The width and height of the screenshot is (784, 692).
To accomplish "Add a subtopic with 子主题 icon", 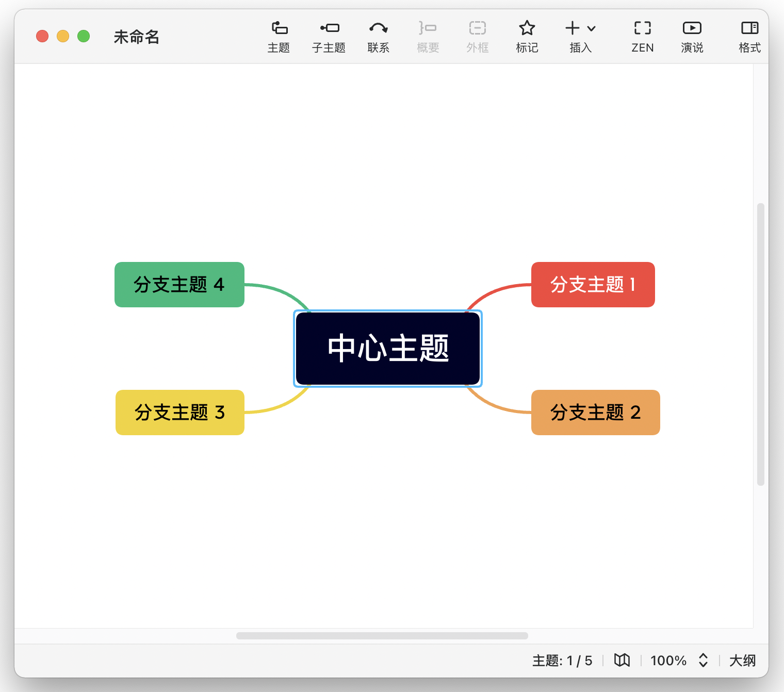I will [x=329, y=28].
